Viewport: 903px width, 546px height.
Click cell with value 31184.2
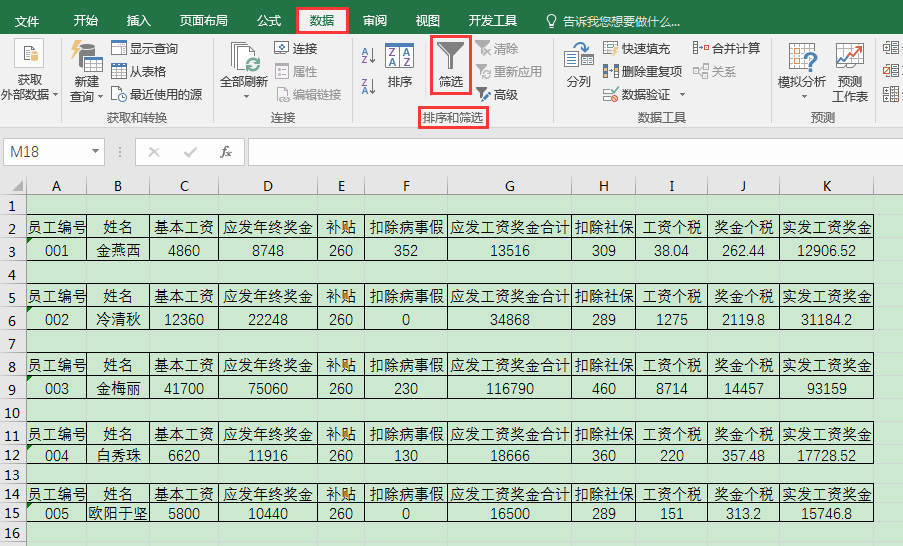(x=826, y=320)
